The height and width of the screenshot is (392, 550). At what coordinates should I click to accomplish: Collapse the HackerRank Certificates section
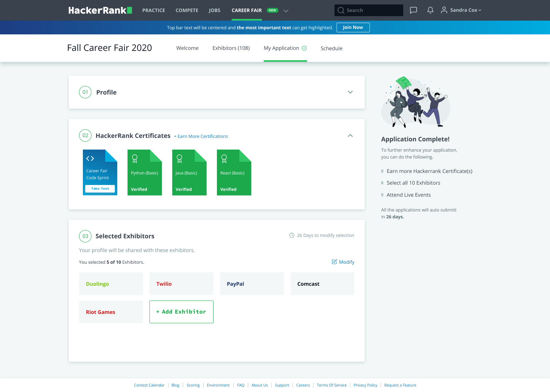[x=350, y=135]
